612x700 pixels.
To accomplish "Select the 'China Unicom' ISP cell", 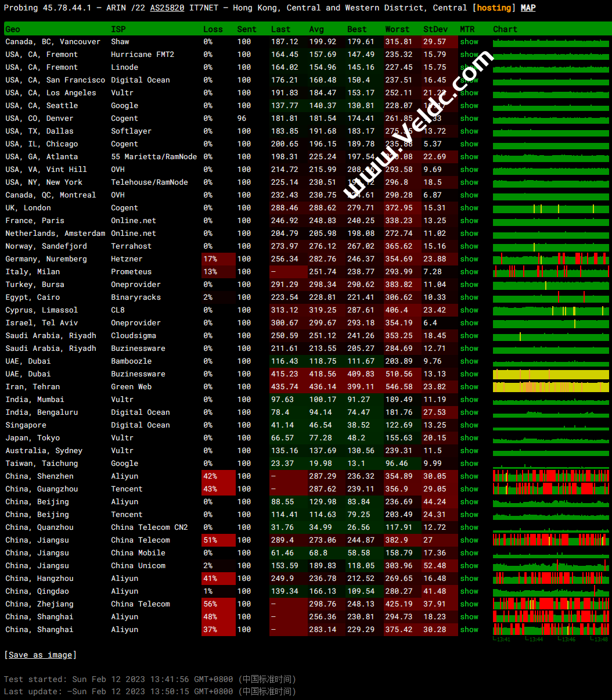I will [x=138, y=566].
